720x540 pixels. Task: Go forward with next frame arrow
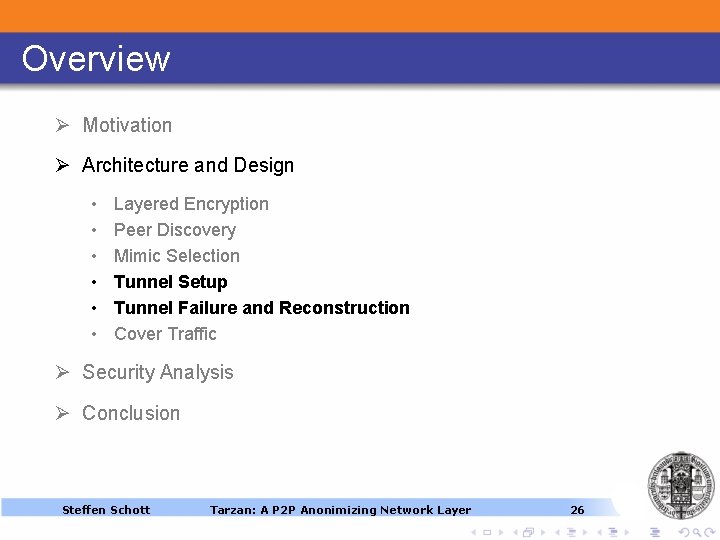(x=543, y=532)
